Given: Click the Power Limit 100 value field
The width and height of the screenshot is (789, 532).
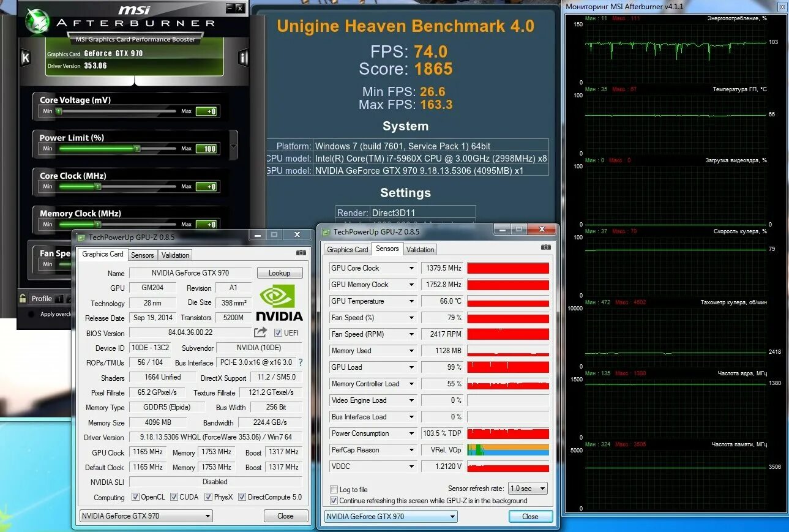Looking at the screenshot, I should coord(206,149).
